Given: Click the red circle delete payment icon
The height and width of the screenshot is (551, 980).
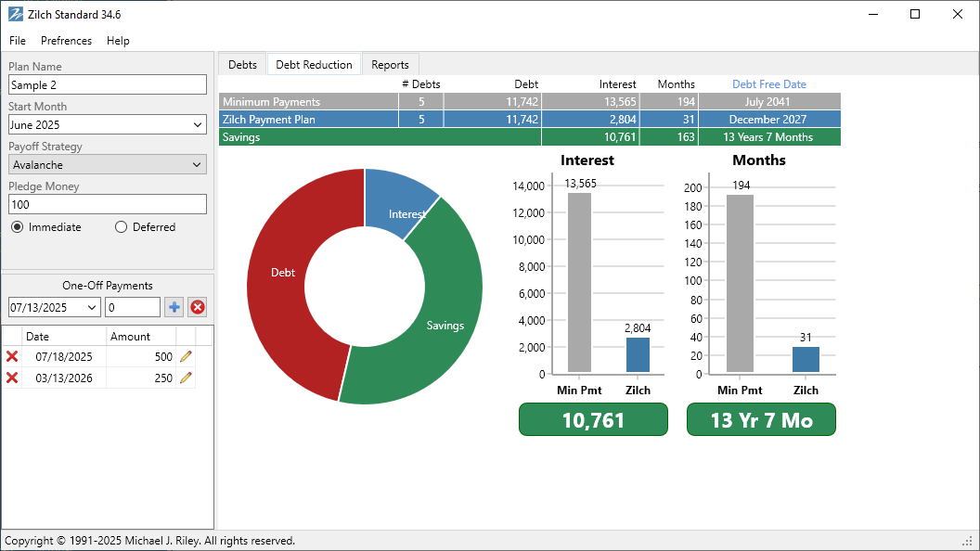Looking at the screenshot, I should point(198,307).
